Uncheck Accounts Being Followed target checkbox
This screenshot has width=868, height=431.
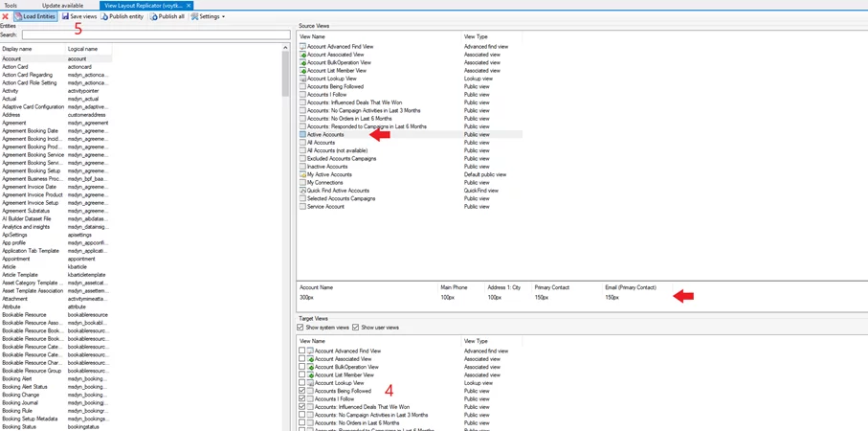pyautogui.click(x=301, y=391)
